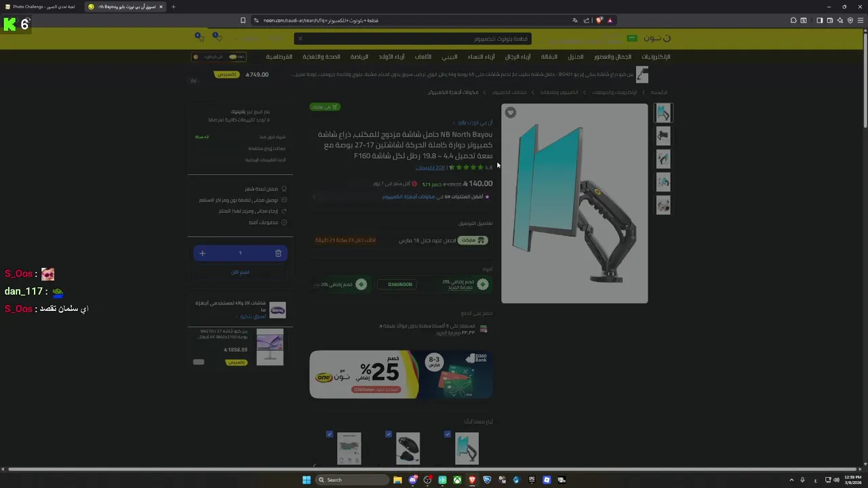The image size is (868, 488).
Task: Click the microphone icon in system tray
Action: pos(802,480)
